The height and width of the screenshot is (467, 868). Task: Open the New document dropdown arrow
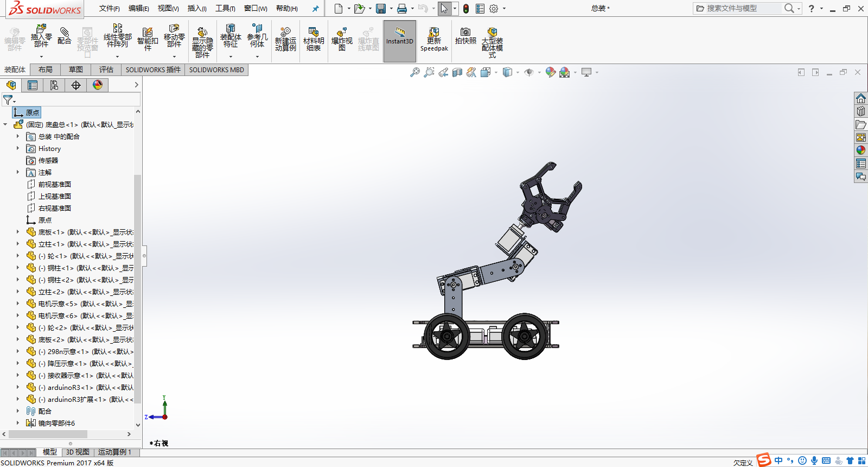click(x=349, y=9)
